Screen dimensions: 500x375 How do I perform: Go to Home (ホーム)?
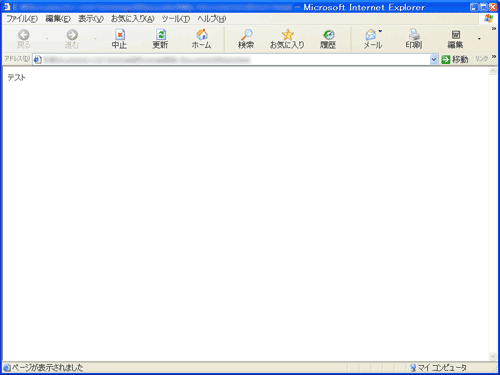(201, 39)
